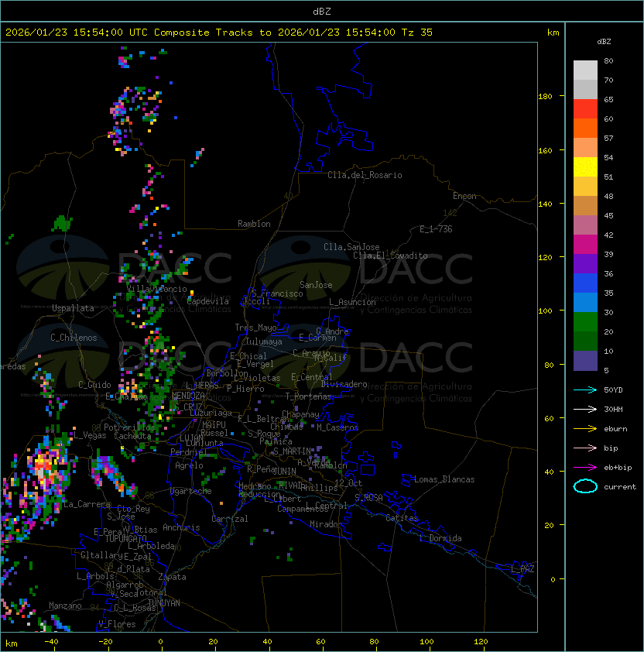The width and height of the screenshot is (644, 652).
Task: Select the light gray 80–70 dBZ swatch
Action: pos(585,70)
